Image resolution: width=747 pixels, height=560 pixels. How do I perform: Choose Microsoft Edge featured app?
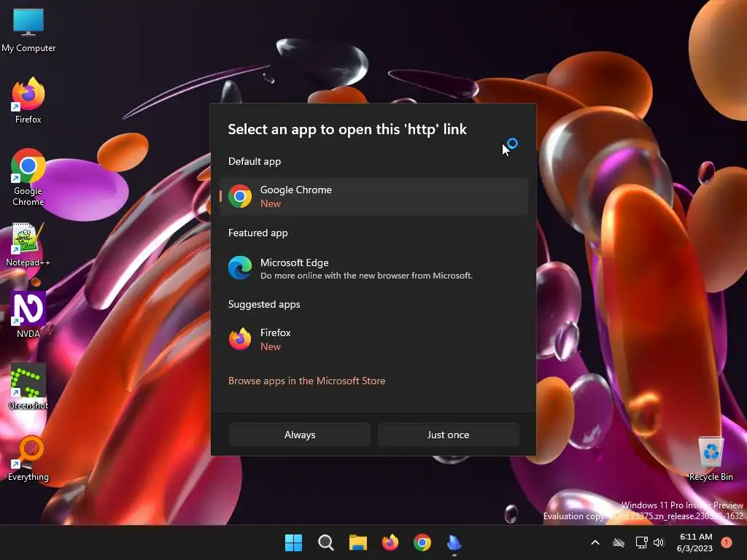(373, 268)
